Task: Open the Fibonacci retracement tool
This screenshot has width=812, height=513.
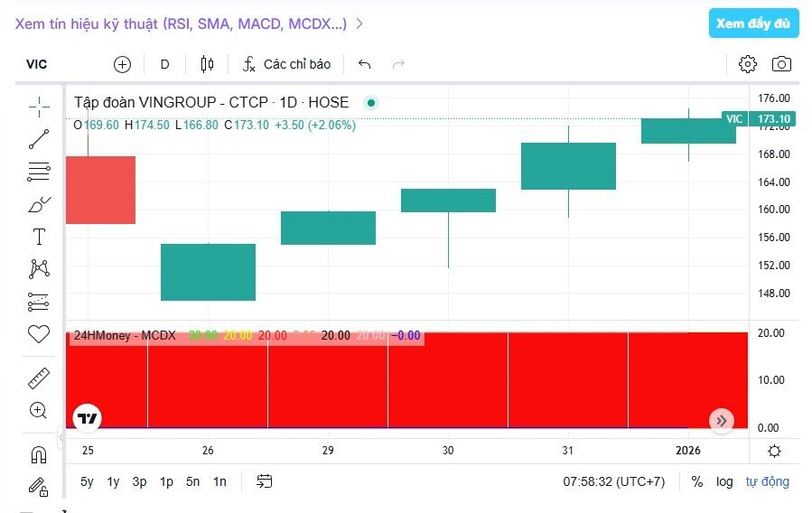Action: pyautogui.click(x=39, y=172)
